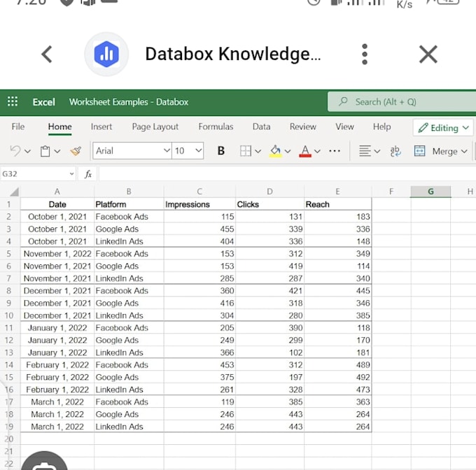476x470 pixels.
Task: Apply red font color
Action: coord(305,150)
